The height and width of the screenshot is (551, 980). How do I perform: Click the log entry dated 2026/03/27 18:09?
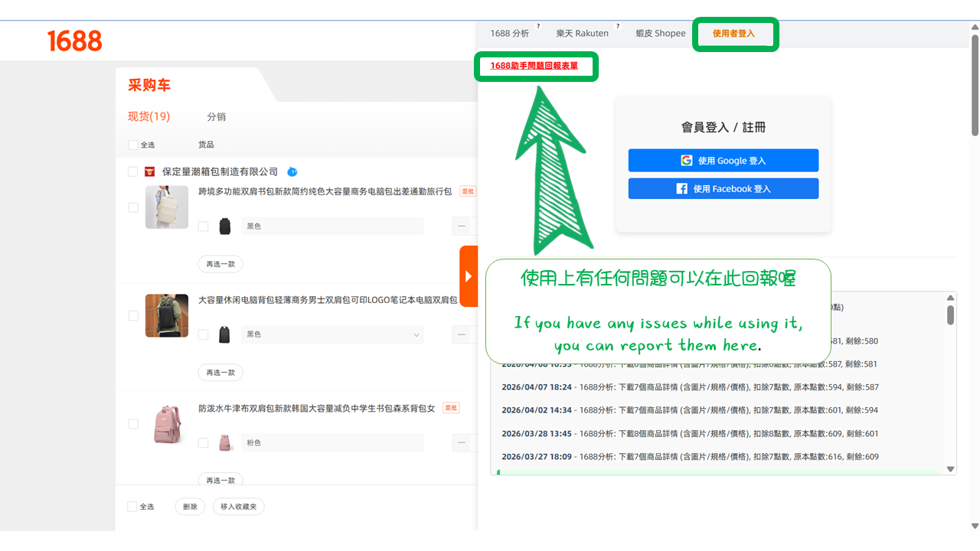click(x=690, y=457)
